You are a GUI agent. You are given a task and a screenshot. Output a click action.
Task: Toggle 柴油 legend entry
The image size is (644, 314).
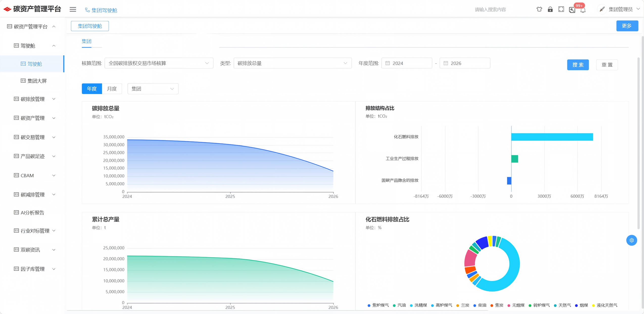(480, 305)
